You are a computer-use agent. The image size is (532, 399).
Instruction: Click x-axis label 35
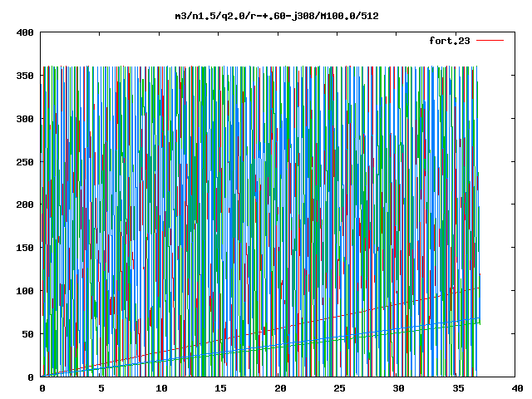pos(458,388)
